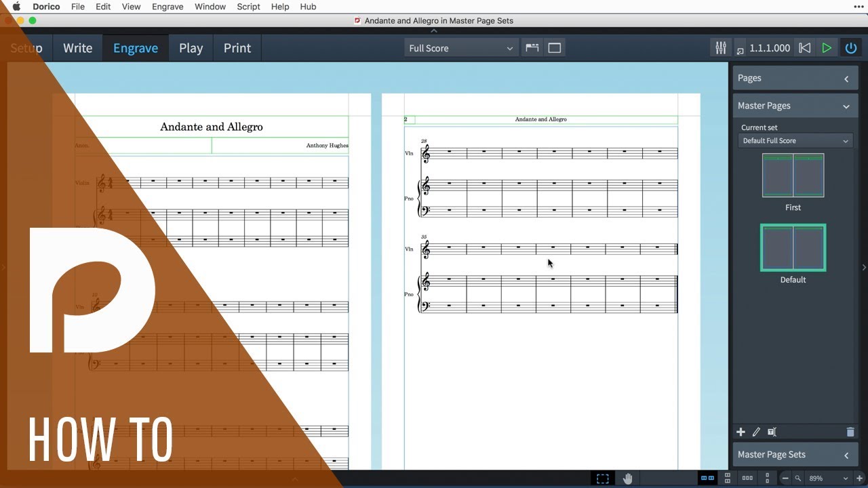868x488 pixels.
Task: Add a new master page with plus icon
Action: click(x=741, y=432)
